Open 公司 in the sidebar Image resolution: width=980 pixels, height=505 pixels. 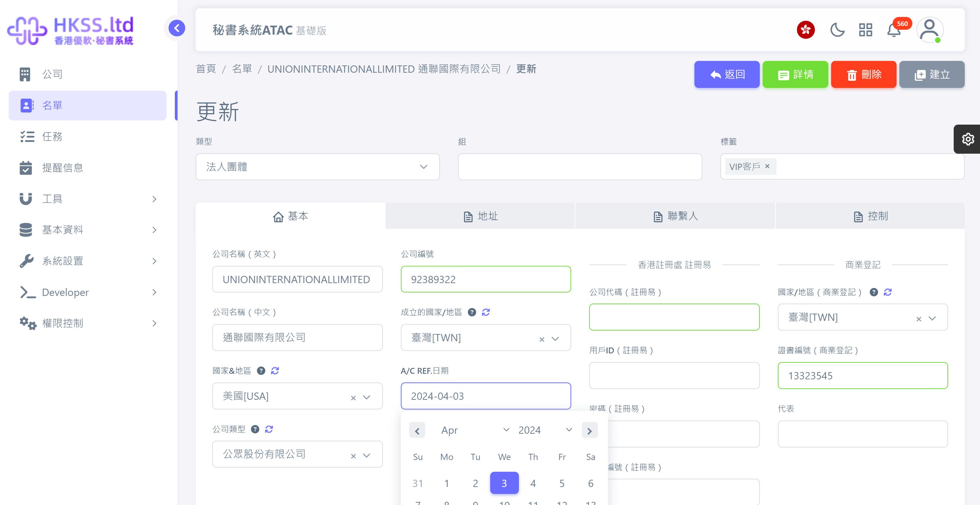pos(88,74)
